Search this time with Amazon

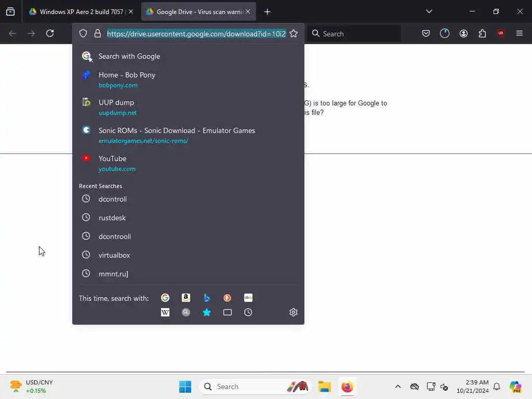coord(186,298)
